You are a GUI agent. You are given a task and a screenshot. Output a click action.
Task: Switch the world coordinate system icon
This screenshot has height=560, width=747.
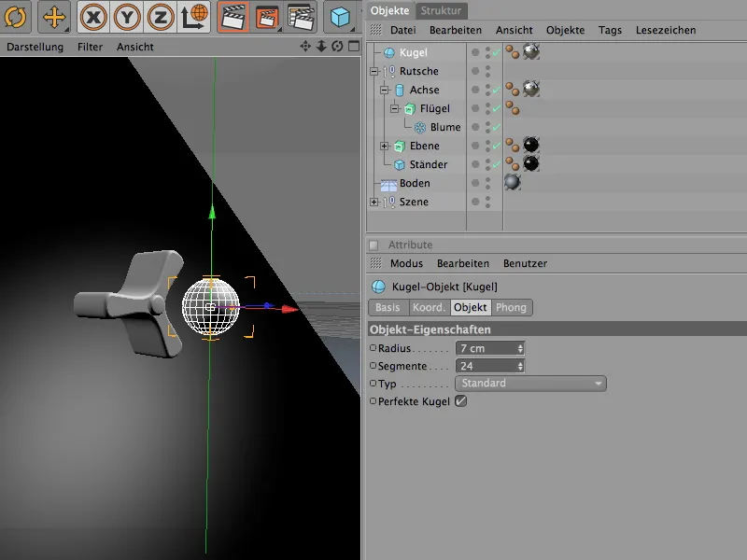[194, 16]
